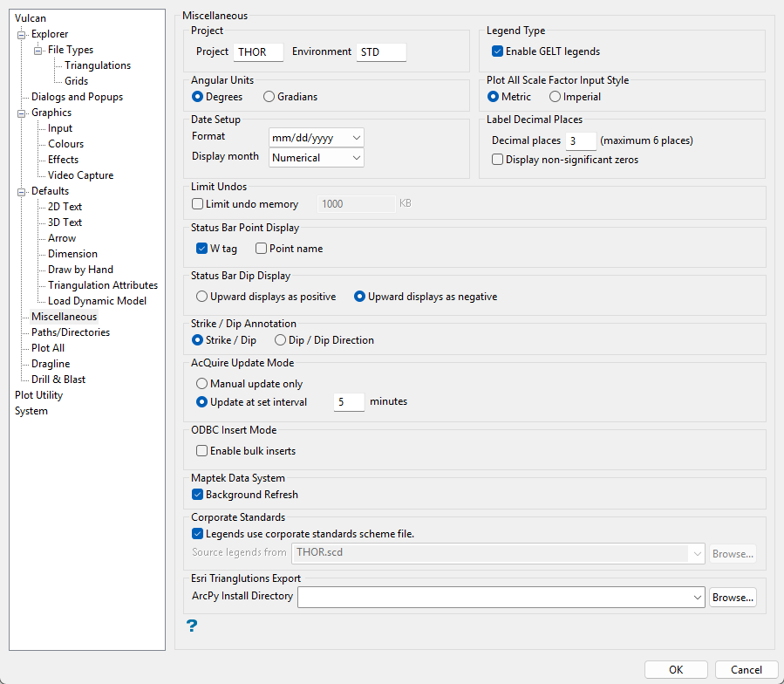This screenshot has width=784, height=684.
Task: Click the Environment field STD
Action: [381, 52]
